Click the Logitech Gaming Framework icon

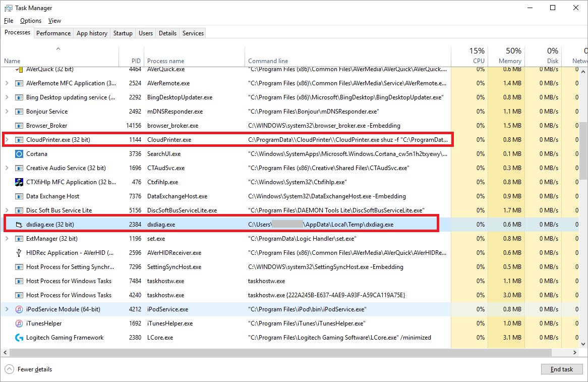pos(19,338)
